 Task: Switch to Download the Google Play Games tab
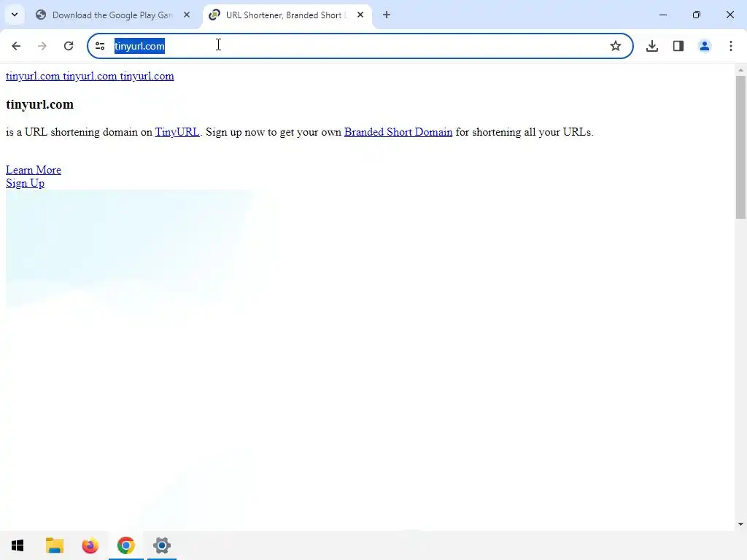point(112,15)
